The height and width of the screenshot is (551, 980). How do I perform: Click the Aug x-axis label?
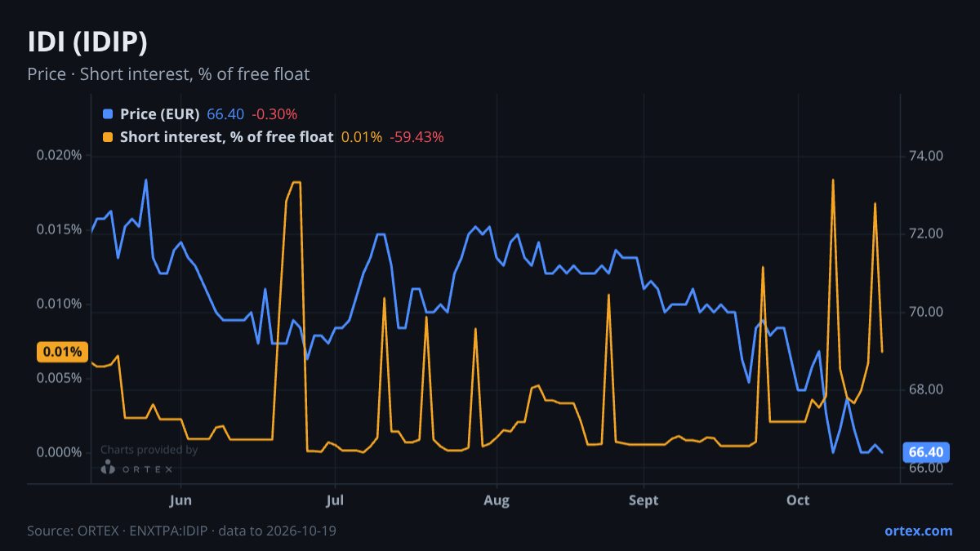tap(497, 500)
